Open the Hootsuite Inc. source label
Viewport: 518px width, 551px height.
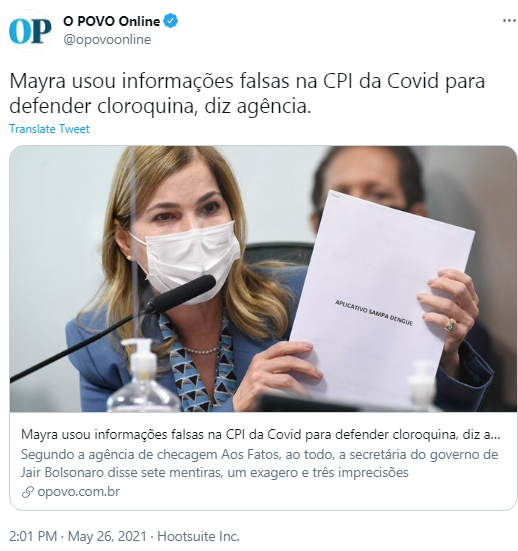click(198, 536)
